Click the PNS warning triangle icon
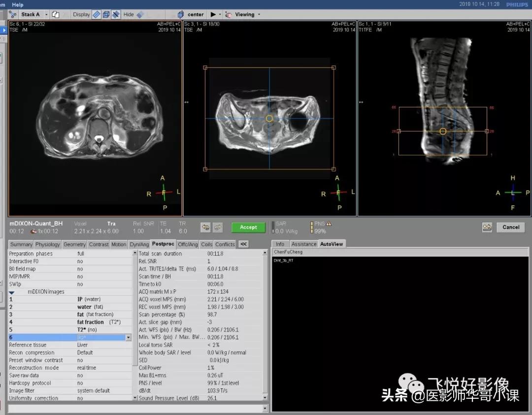The width and height of the screenshot is (532, 415). click(329, 224)
